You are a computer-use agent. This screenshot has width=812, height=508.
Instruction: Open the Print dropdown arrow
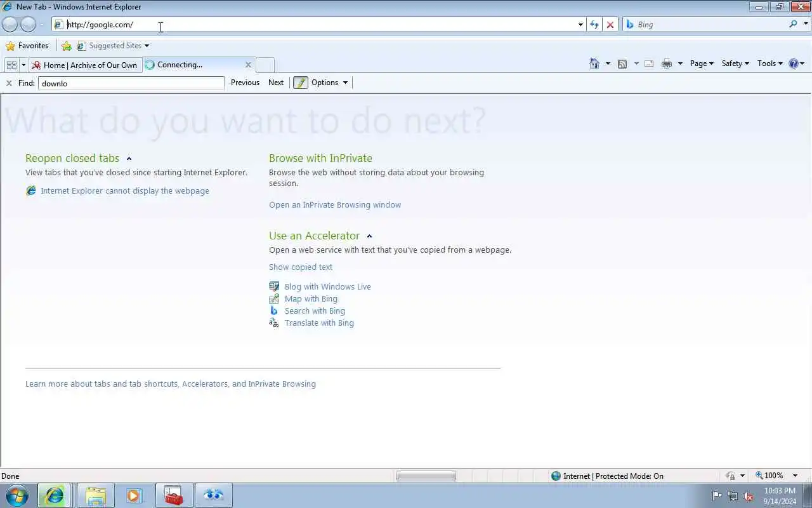tap(680, 63)
